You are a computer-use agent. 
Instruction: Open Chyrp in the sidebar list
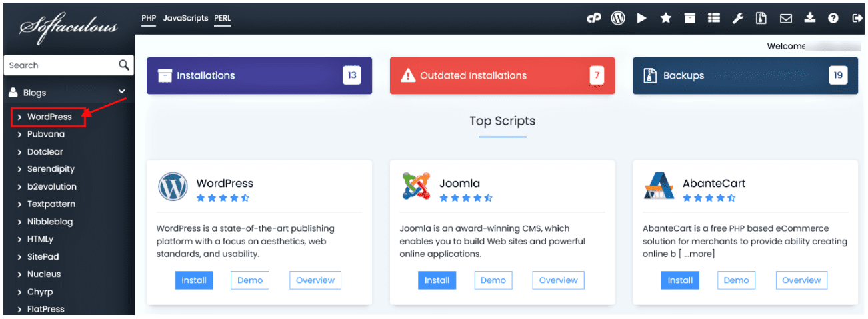click(40, 292)
